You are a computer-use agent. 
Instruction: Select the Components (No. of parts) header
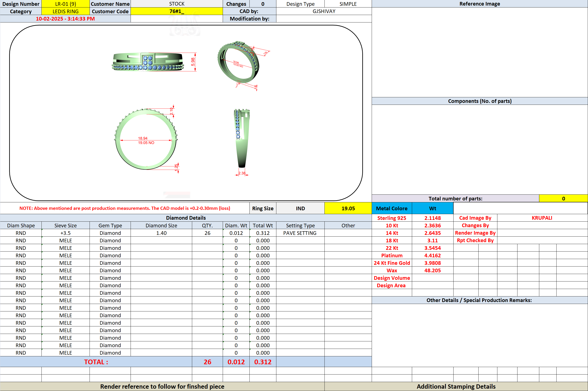480,101
